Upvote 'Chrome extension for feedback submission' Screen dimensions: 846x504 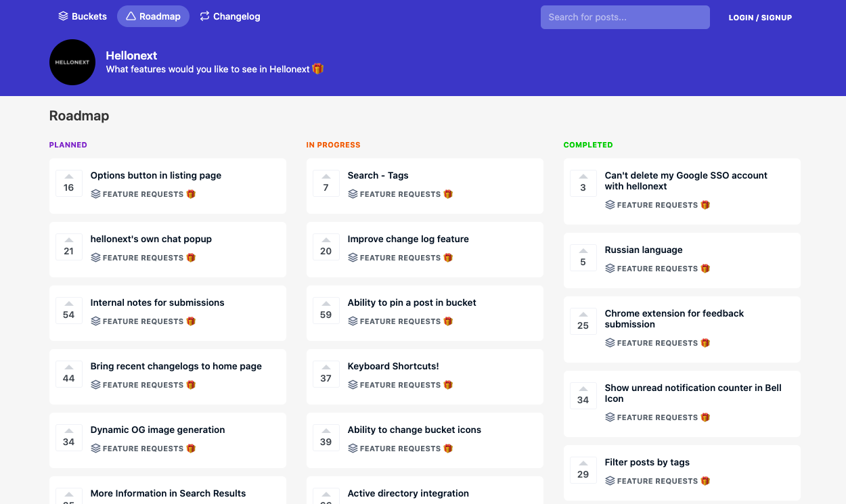583,321
